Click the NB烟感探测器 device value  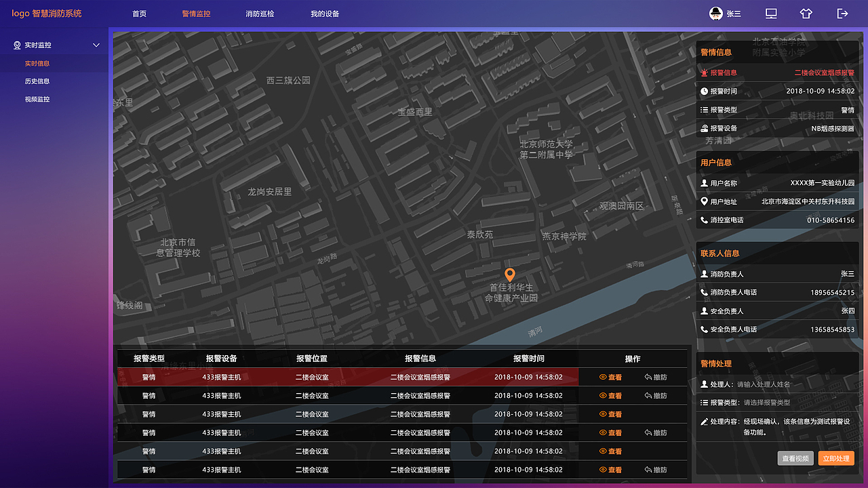pos(833,128)
